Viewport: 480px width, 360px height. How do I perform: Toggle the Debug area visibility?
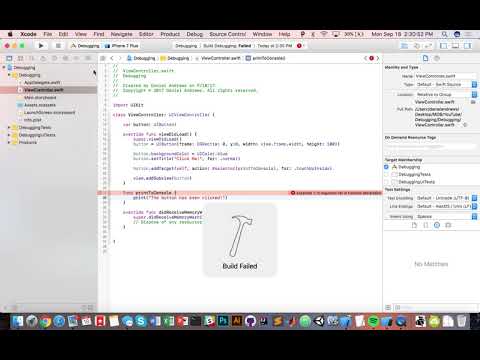pyautogui.click(x=455, y=46)
